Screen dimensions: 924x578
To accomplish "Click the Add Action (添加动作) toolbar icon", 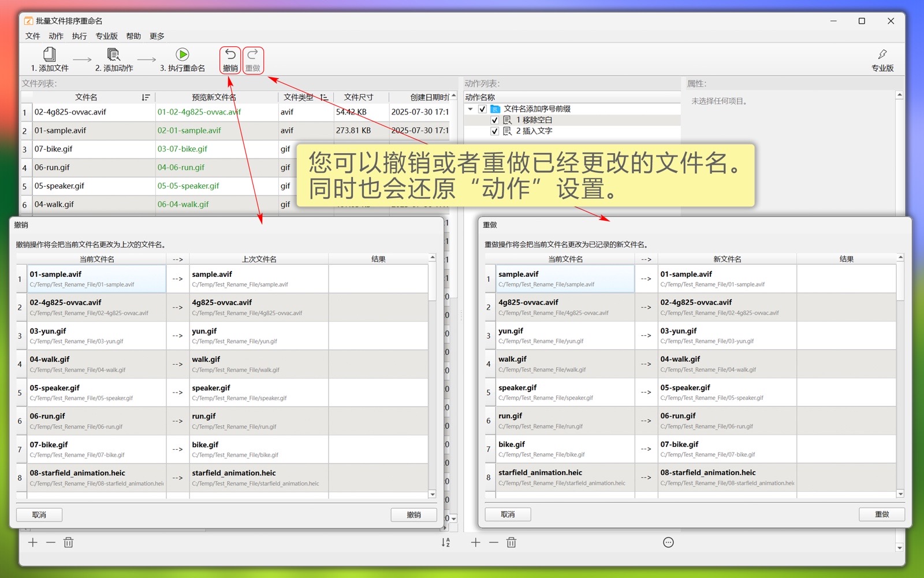I will click(x=114, y=55).
